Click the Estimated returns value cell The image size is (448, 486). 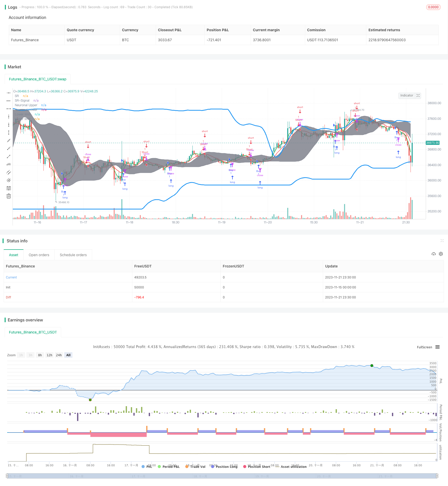point(402,40)
